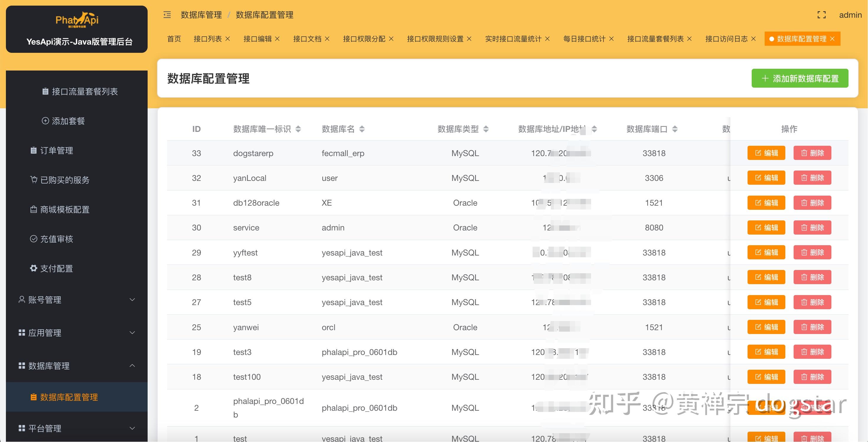Collapse the sidebar using the top-left indent icon
868x442 pixels.
[x=167, y=15]
